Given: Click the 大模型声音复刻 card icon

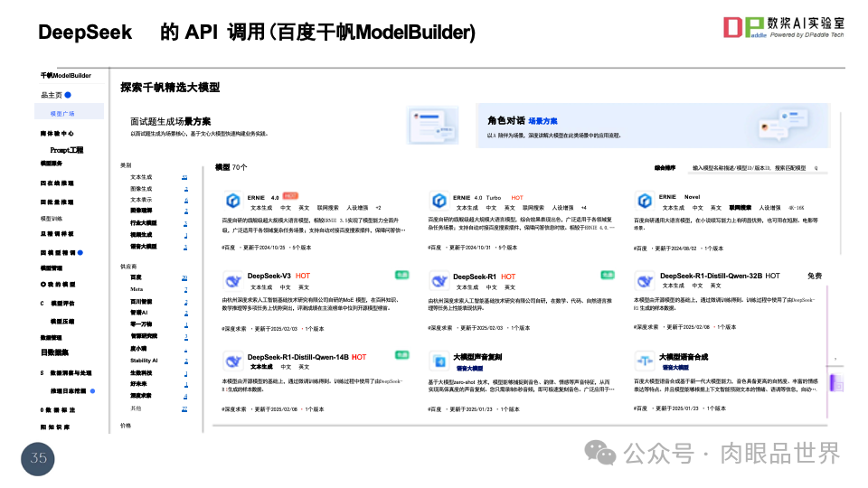Looking at the screenshot, I should coord(439,361).
